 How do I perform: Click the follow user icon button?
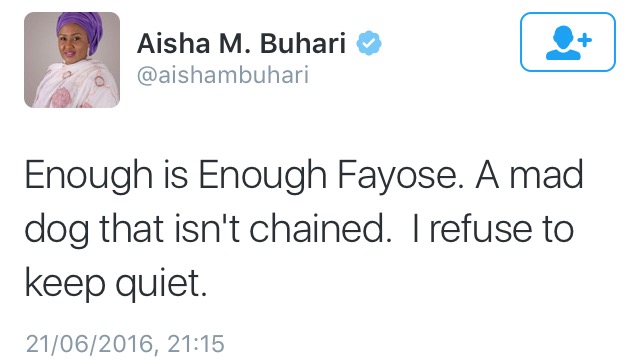tap(568, 42)
